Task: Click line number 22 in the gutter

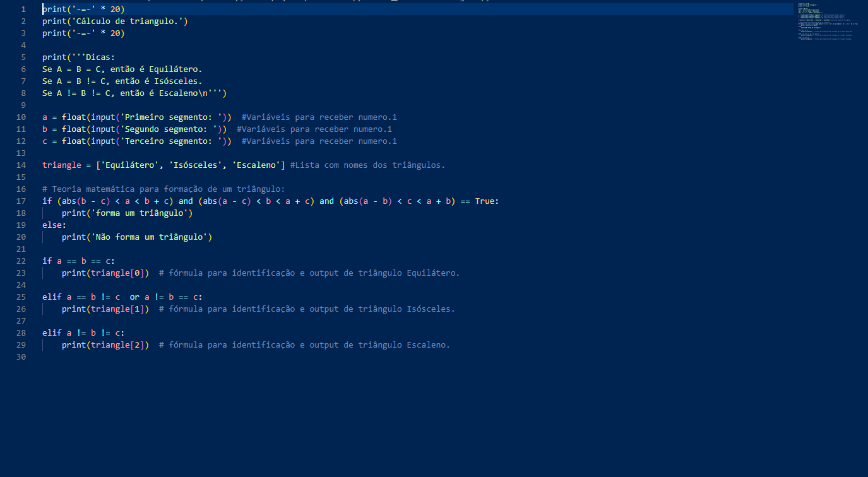Action: (x=21, y=261)
